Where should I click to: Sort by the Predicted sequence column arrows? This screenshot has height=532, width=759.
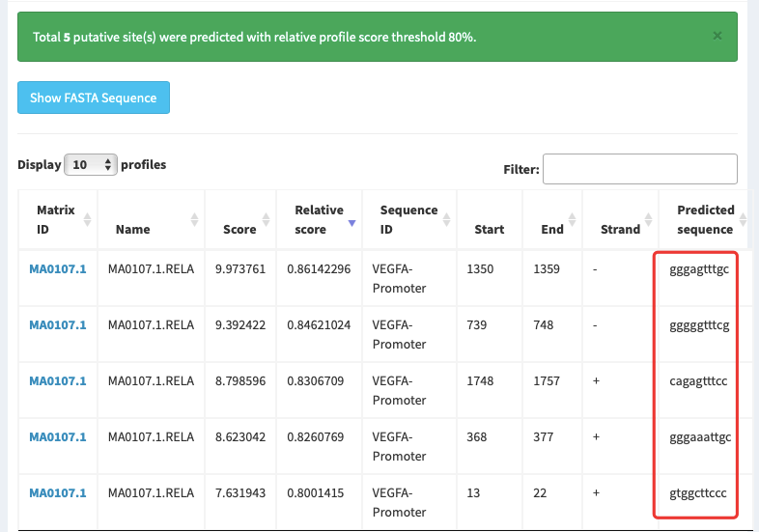pyautogui.click(x=743, y=220)
